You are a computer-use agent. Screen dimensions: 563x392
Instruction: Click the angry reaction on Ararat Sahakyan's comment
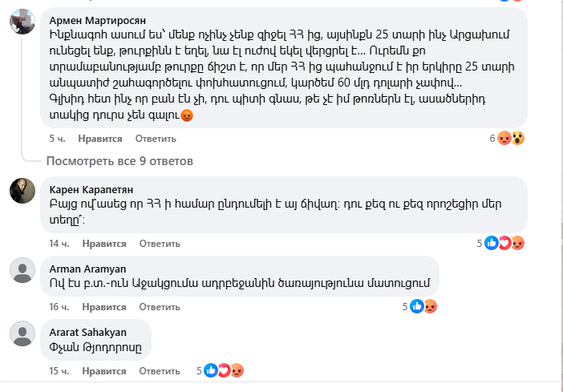click(x=237, y=370)
